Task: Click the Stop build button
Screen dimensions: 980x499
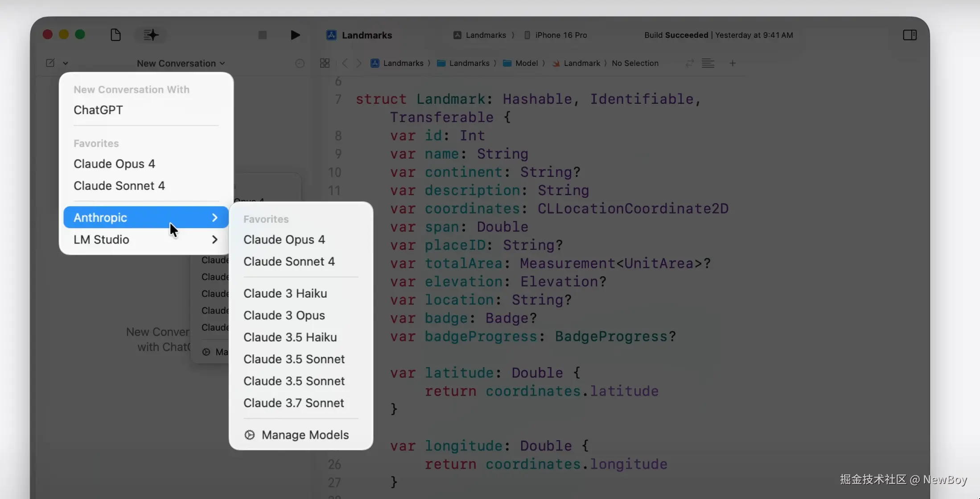Action: pos(262,35)
